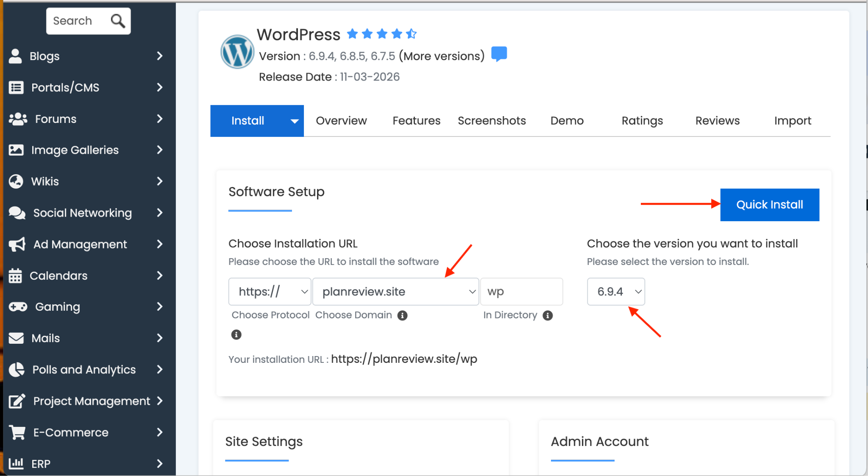Open the Install tab dropdown arrow

coord(295,121)
